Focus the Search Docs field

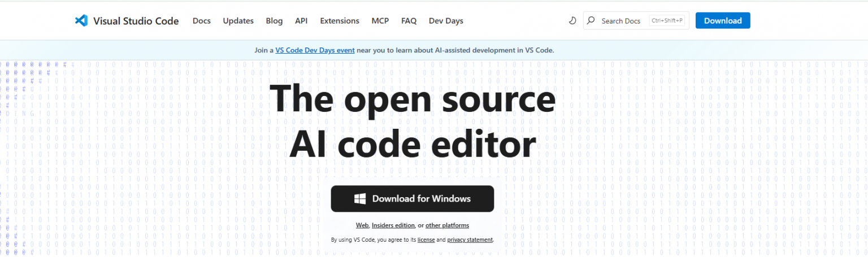622,21
